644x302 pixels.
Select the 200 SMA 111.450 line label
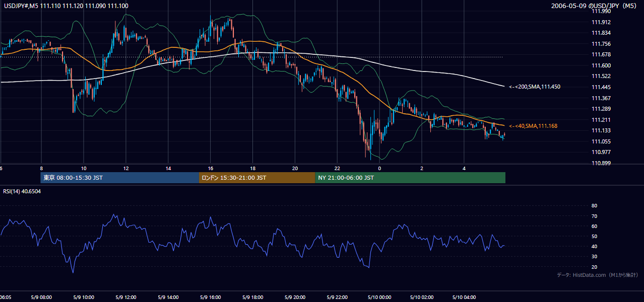(535, 87)
